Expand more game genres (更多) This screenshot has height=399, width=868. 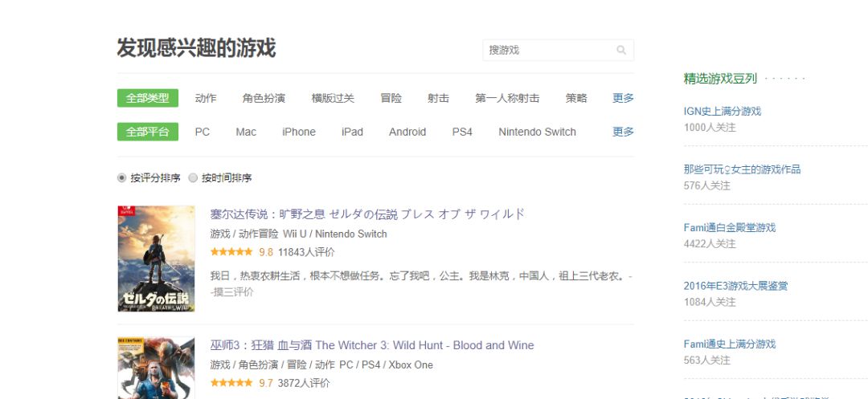click(623, 98)
